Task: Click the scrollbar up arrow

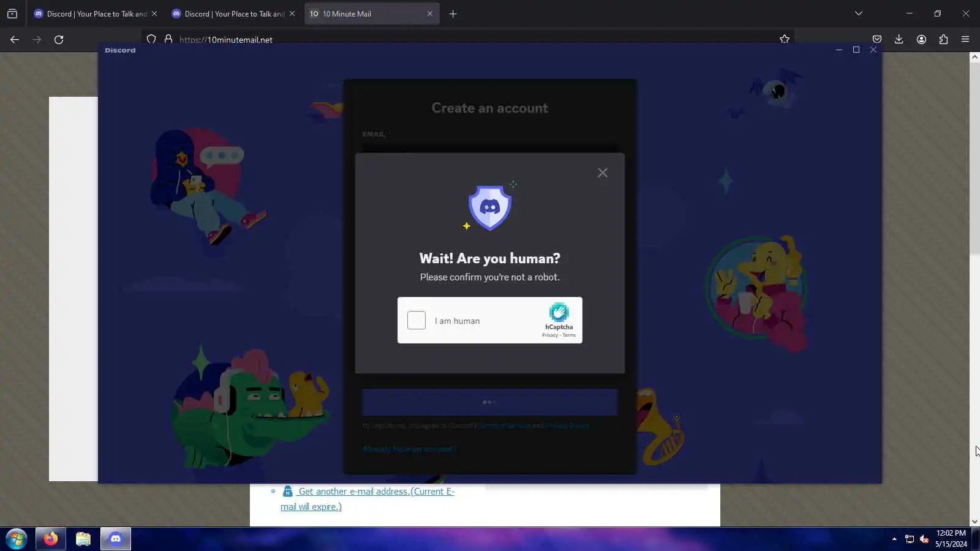Action: (x=974, y=57)
